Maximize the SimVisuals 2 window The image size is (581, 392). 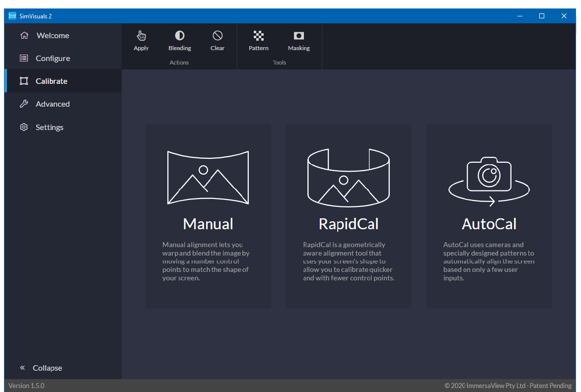coord(542,16)
